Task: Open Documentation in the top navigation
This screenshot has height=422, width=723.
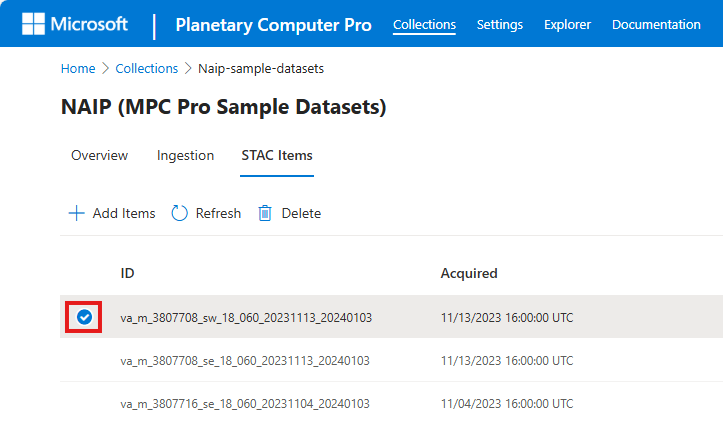Action: tap(656, 25)
